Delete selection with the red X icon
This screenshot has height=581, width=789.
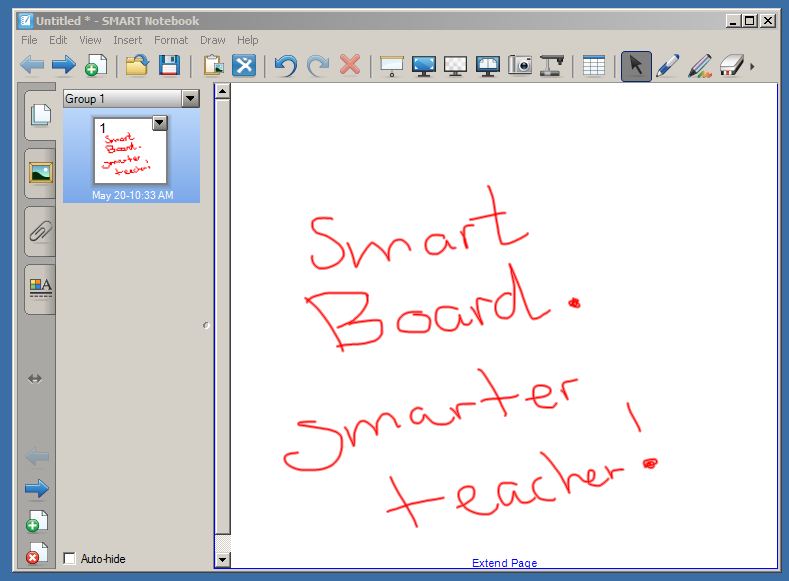[350, 65]
